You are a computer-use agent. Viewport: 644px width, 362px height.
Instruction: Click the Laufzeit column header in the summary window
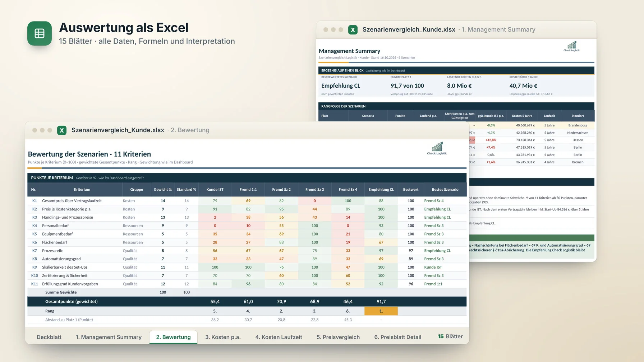(x=549, y=116)
